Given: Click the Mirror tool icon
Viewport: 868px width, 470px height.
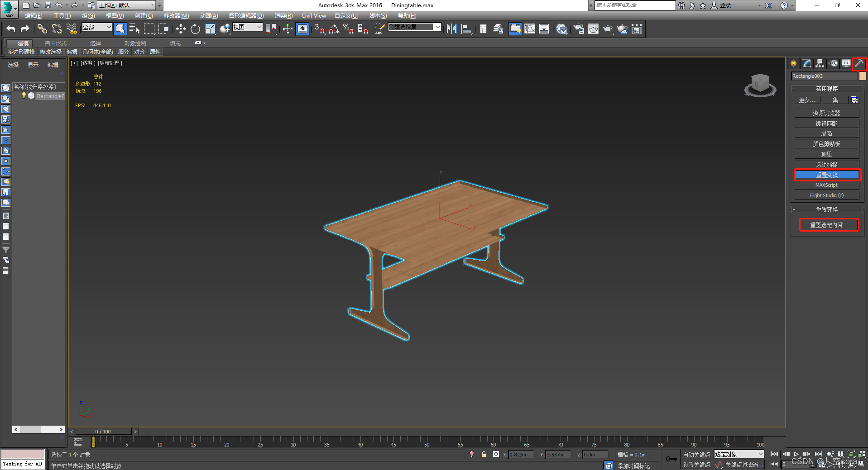Looking at the screenshot, I should [451, 28].
